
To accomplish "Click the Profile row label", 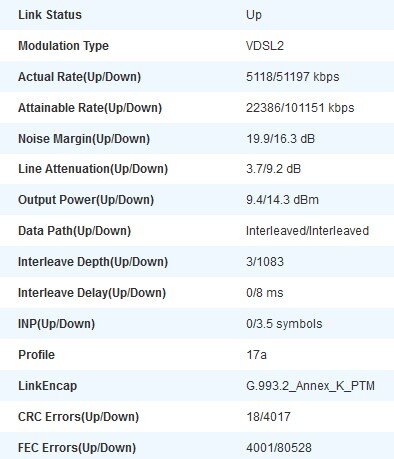I will pyautogui.click(x=36, y=355).
